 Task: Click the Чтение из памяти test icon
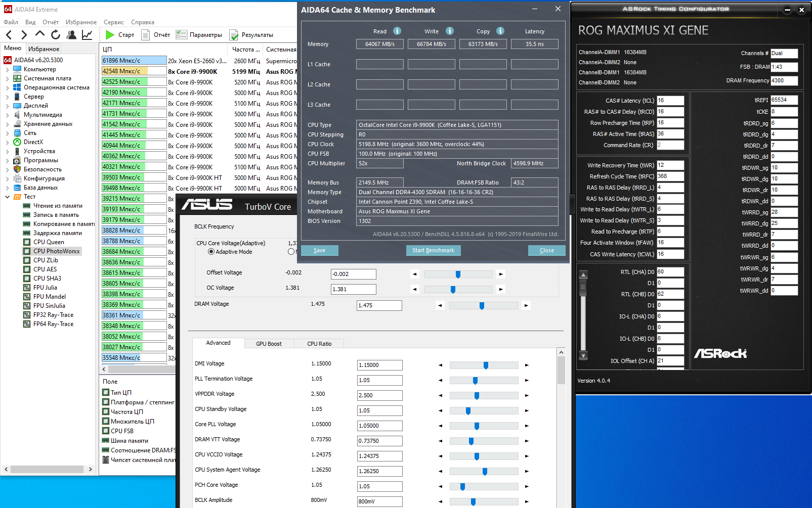pyautogui.click(x=27, y=206)
